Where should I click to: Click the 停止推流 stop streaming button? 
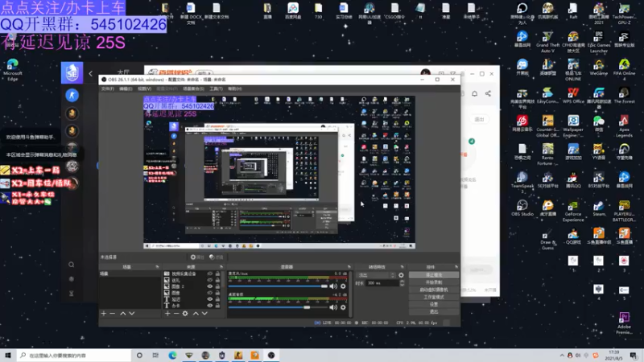434,275
